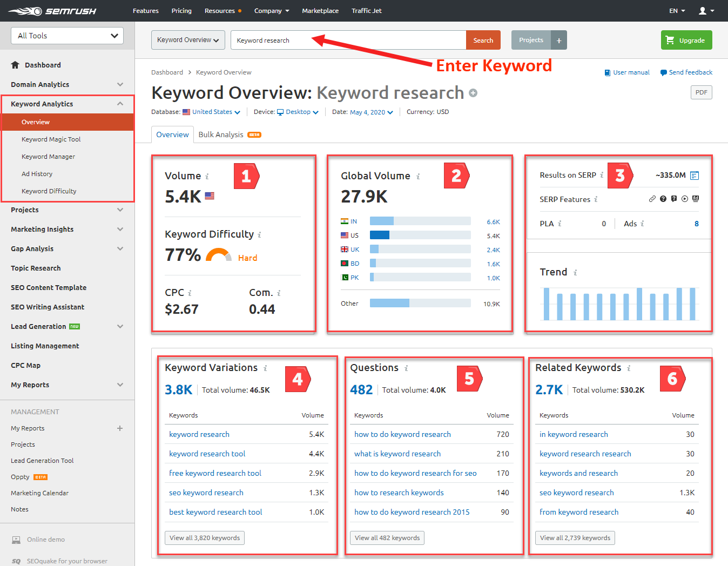Expand the Domain Analytics section
The image size is (728, 566).
click(x=120, y=85)
